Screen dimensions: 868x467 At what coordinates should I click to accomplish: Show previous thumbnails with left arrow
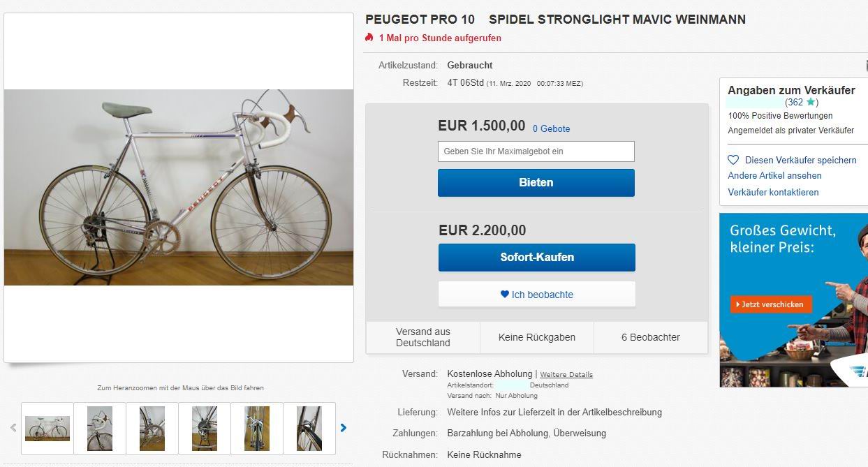13,428
